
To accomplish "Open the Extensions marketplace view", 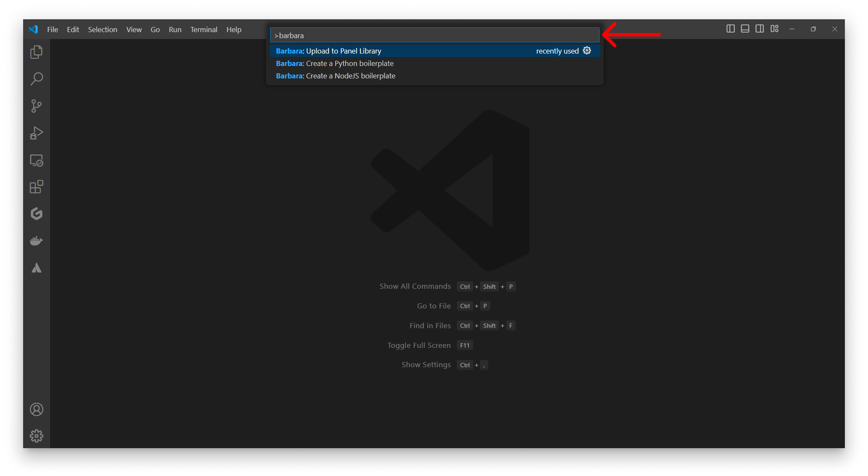I will 36,187.
